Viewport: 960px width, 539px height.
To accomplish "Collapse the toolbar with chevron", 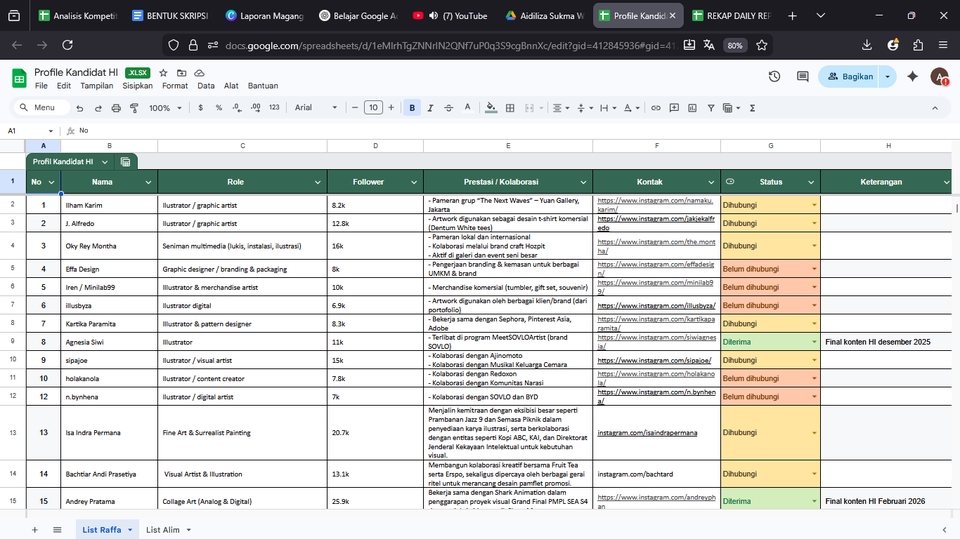I will pos(935,108).
